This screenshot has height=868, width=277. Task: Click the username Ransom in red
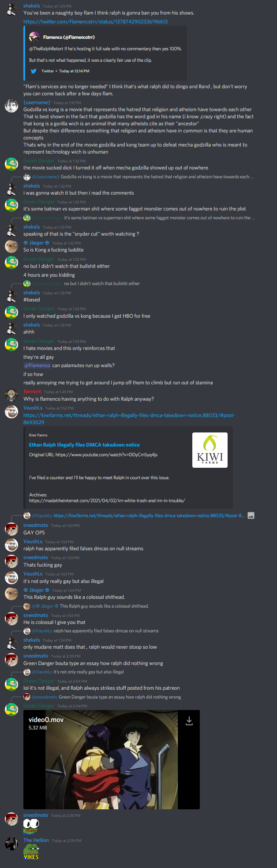pos(33,392)
